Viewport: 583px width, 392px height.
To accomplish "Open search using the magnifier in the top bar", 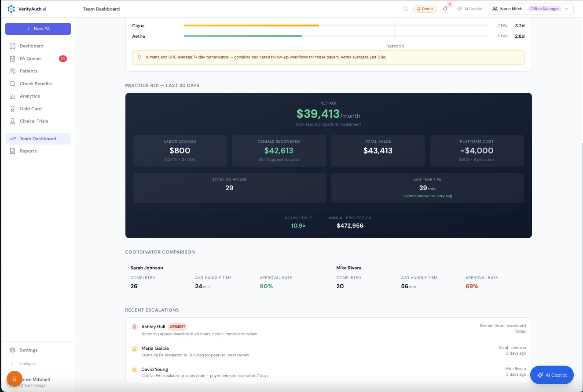I will click(406, 9).
